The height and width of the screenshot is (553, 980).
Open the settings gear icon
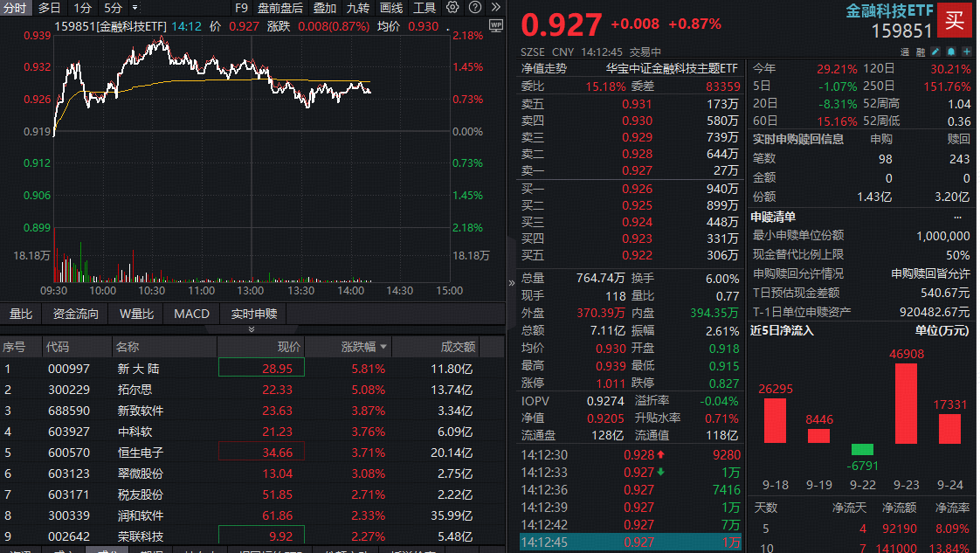[x=452, y=8]
